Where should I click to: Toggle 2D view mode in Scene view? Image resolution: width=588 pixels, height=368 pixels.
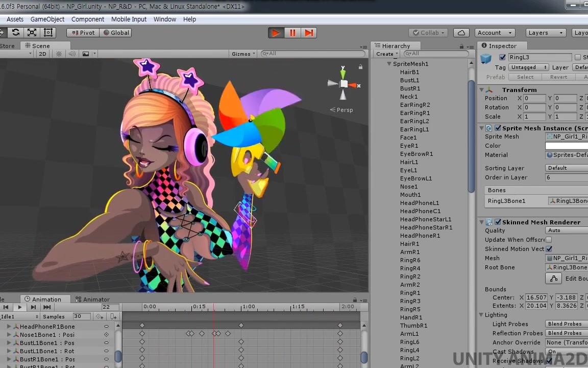pos(42,53)
